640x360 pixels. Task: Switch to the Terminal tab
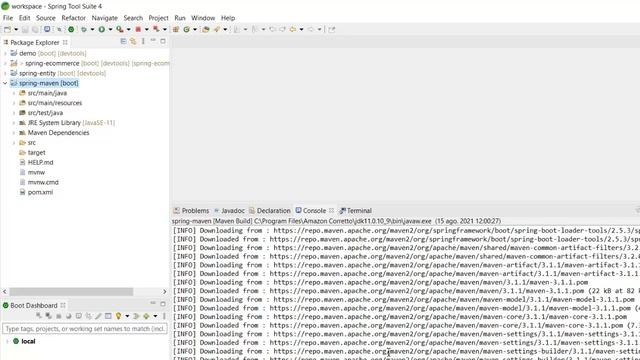coord(356,211)
